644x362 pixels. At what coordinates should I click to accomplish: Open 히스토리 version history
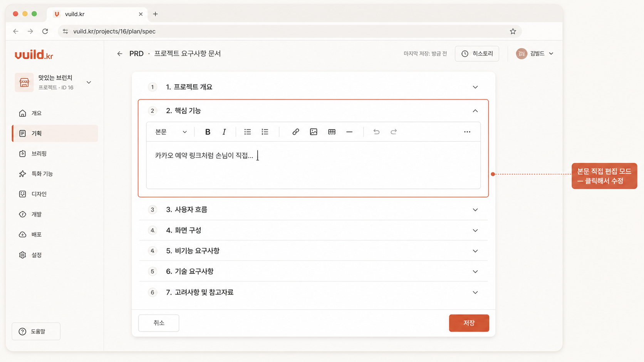477,54
